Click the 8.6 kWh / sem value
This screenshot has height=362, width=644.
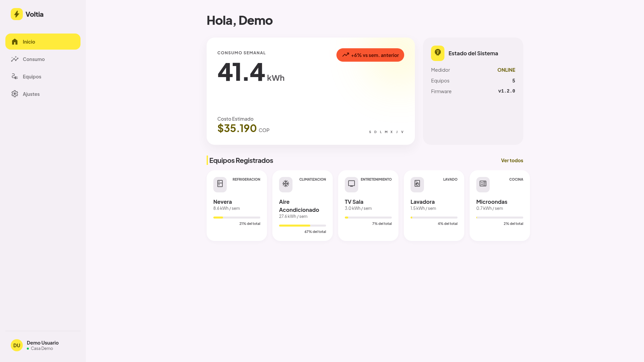pyautogui.click(x=227, y=208)
